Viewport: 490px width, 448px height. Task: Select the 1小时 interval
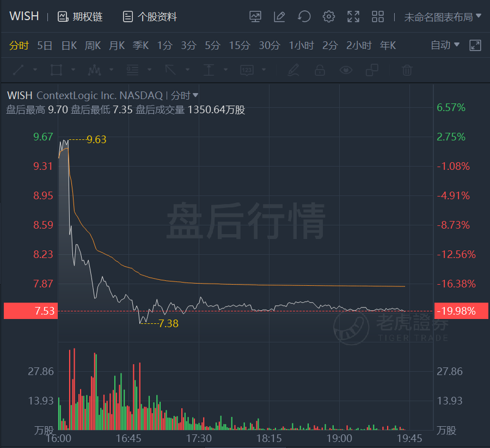point(301,46)
